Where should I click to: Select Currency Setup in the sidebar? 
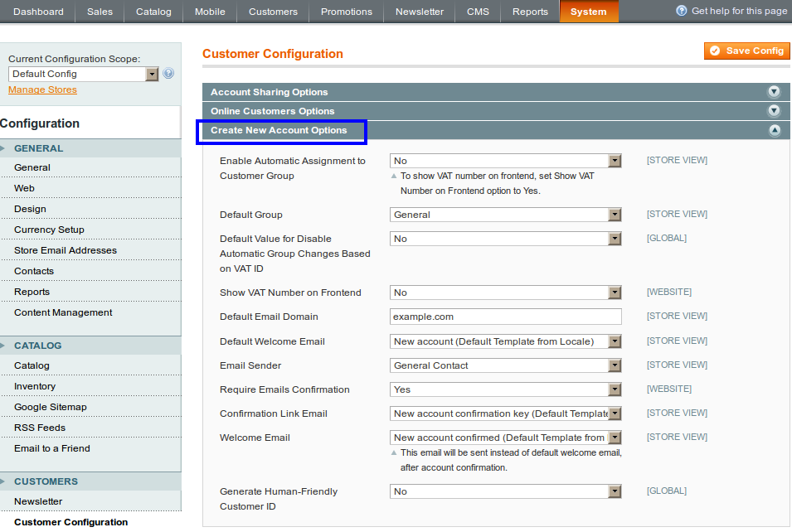(x=49, y=230)
